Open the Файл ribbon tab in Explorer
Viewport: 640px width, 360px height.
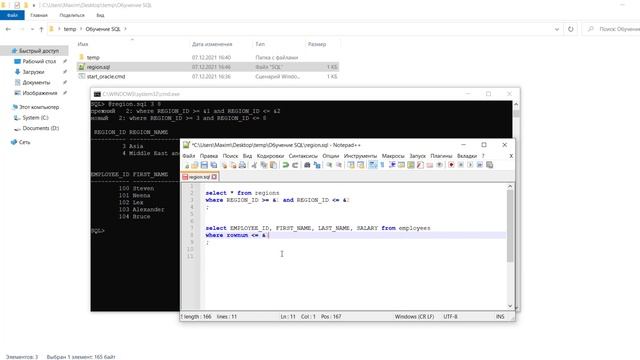pos(12,15)
